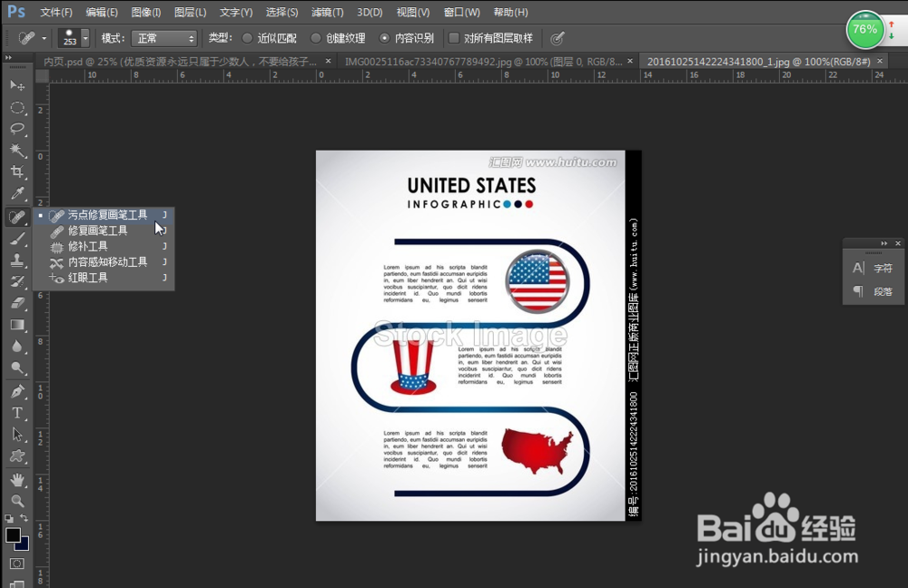The height and width of the screenshot is (588, 908).
Task: Select the Blur tool
Action: coord(17,346)
